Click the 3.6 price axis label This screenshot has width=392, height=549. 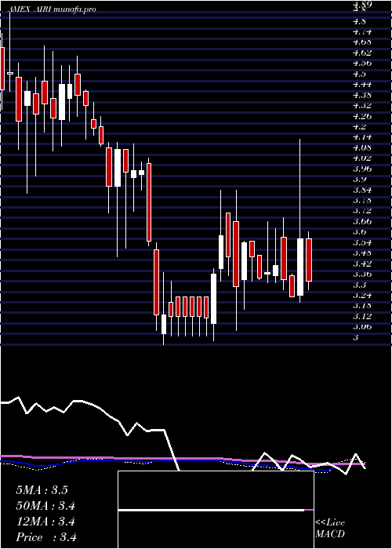[359, 232]
